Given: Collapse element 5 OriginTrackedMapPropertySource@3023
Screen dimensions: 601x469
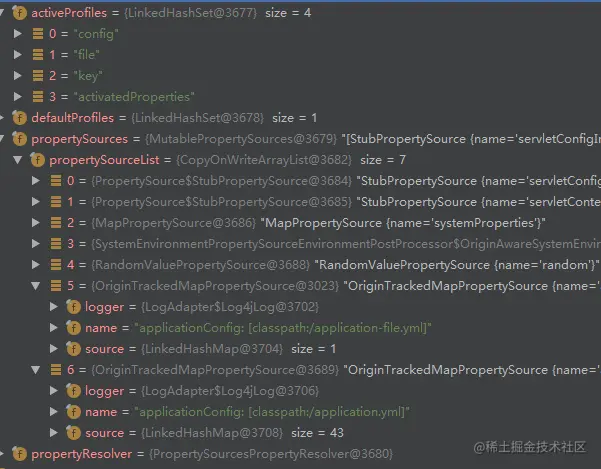Looking at the screenshot, I should pos(36,286).
